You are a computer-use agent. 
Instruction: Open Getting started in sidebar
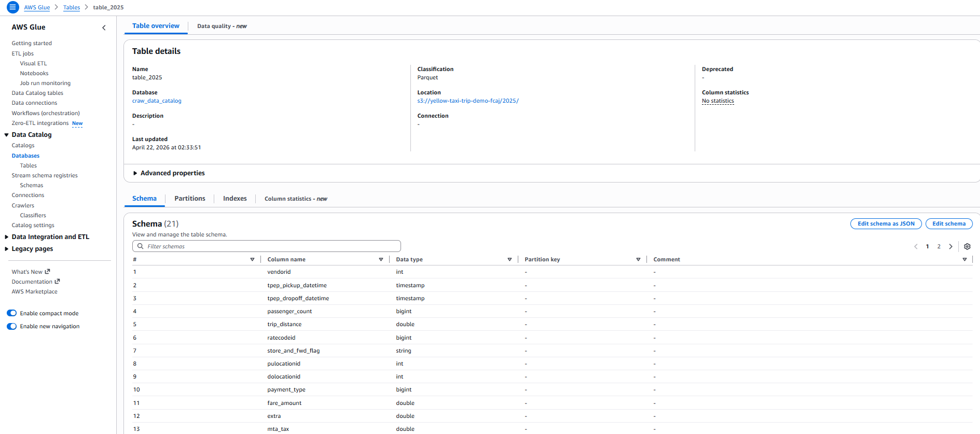(x=32, y=43)
